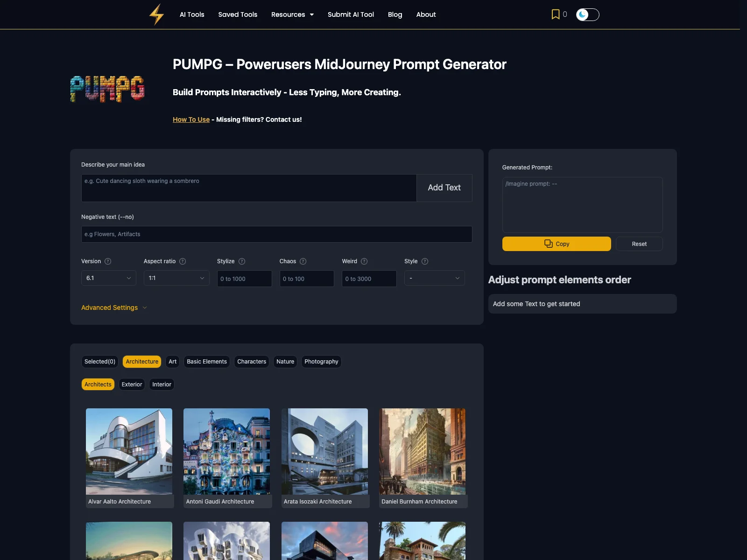The height and width of the screenshot is (560, 747).
Task: Click the Daniel Burnham Architecture caption
Action: (419, 502)
